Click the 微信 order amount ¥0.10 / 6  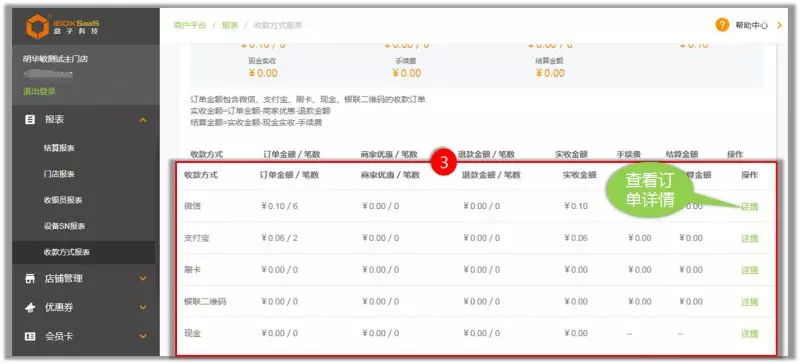[279, 206]
